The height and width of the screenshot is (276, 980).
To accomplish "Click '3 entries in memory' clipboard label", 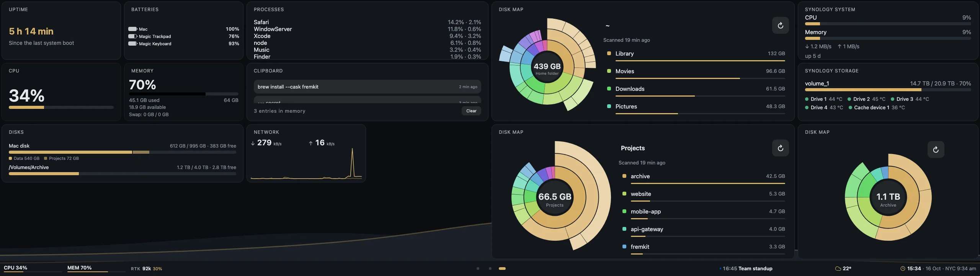I will pyautogui.click(x=279, y=111).
